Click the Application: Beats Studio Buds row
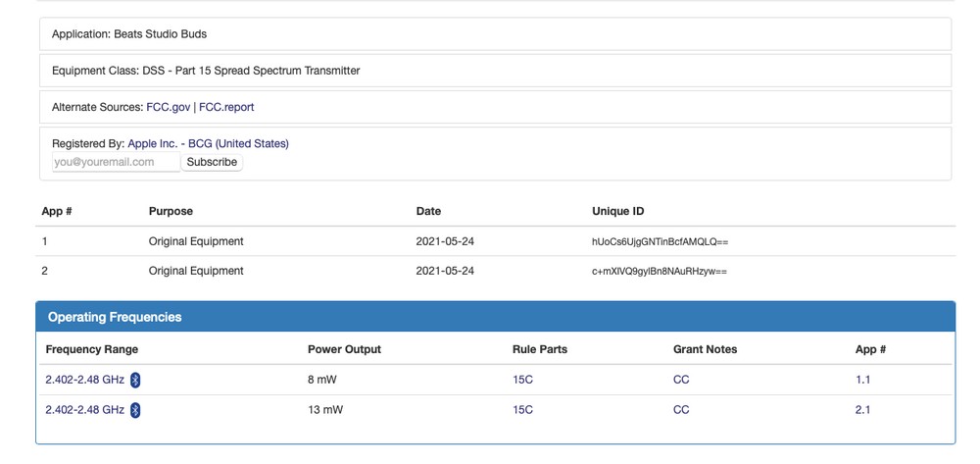Screen dimensions: 980x464 tap(496, 34)
